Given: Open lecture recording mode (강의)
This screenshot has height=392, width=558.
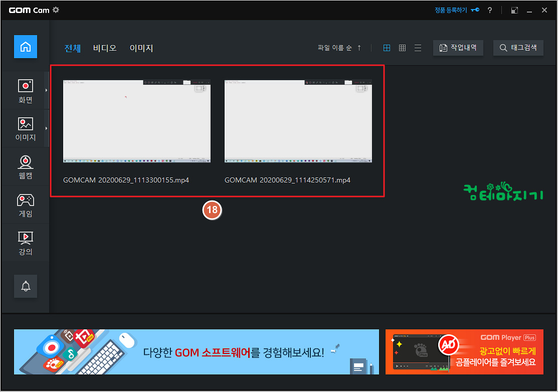Looking at the screenshot, I should [x=26, y=243].
